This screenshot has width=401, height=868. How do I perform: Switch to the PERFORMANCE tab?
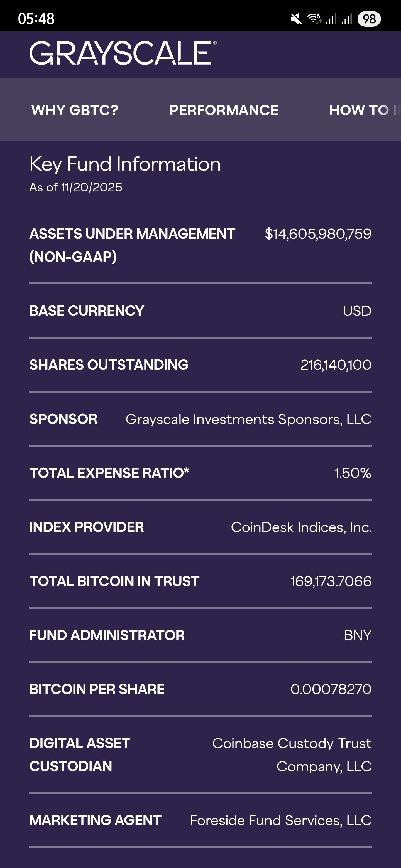point(224,110)
